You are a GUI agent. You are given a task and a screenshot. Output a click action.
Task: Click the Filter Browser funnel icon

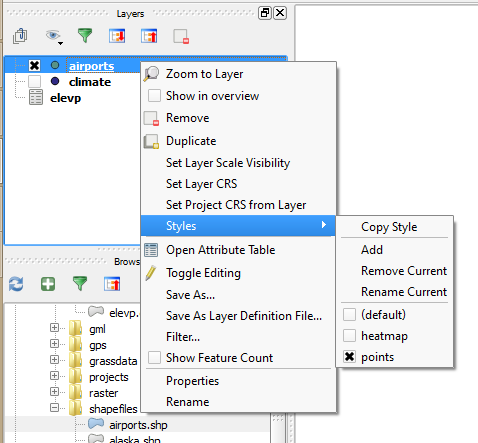[80, 284]
